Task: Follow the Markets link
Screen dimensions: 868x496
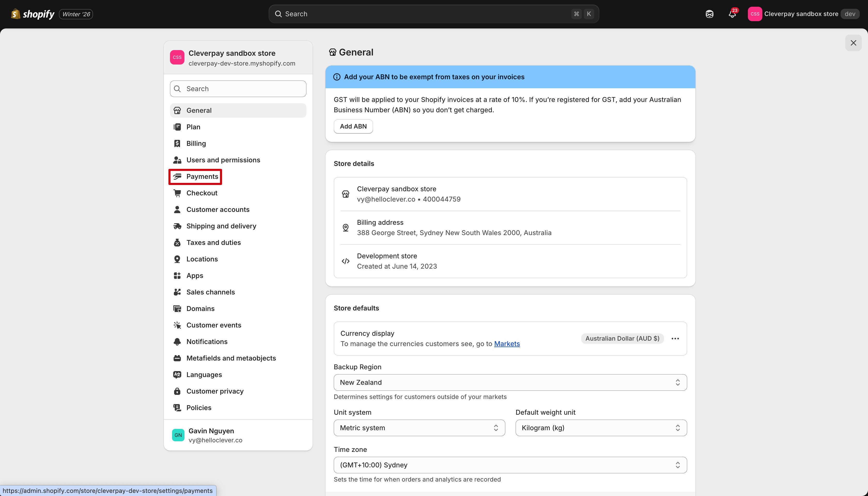Action: [507, 344]
